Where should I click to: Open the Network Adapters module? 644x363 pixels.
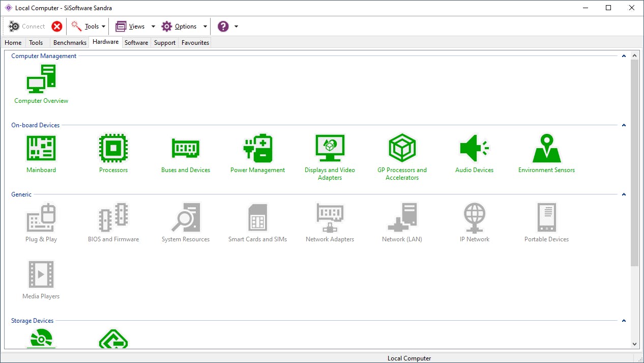click(330, 217)
